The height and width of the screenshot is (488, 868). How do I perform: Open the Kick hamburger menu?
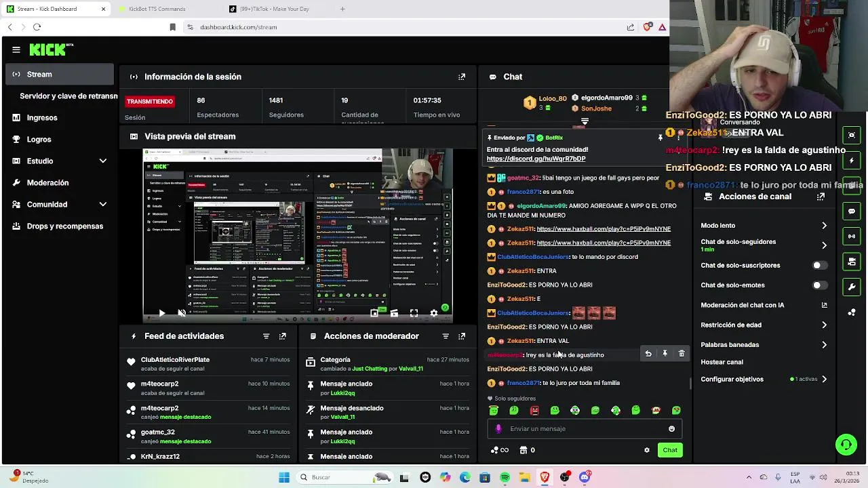(x=16, y=49)
